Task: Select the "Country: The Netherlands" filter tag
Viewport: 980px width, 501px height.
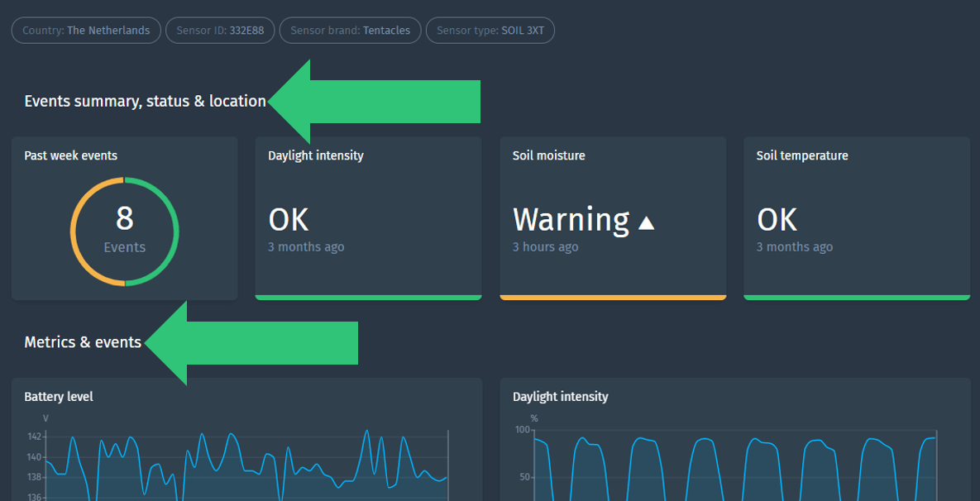Action: tap(86, 30)
